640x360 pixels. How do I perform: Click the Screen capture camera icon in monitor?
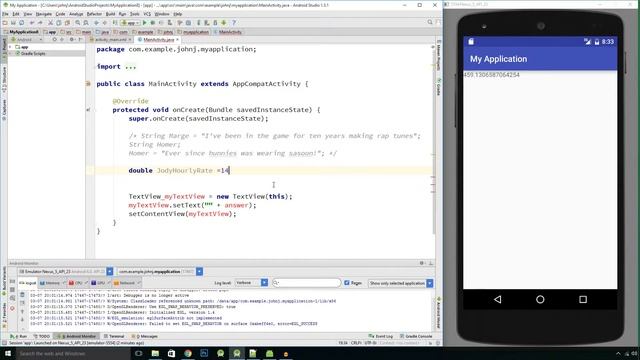[x=12, y=282]
